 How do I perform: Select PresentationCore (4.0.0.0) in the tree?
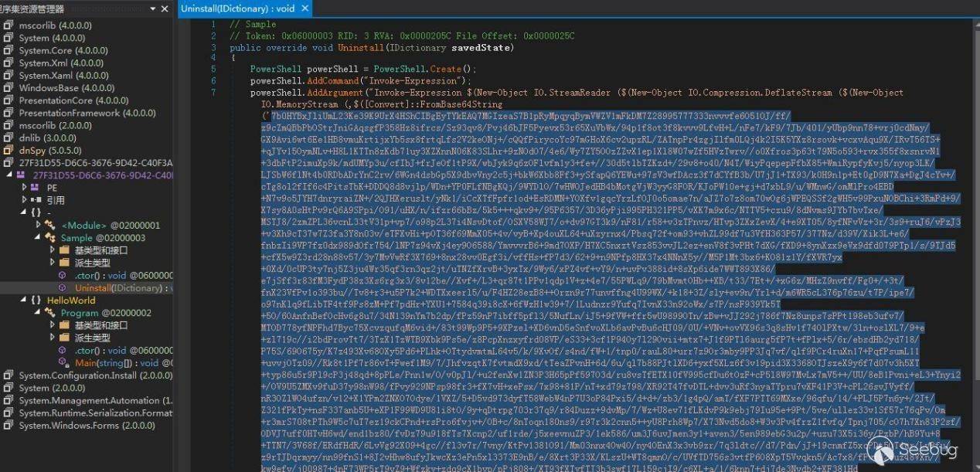73,100
